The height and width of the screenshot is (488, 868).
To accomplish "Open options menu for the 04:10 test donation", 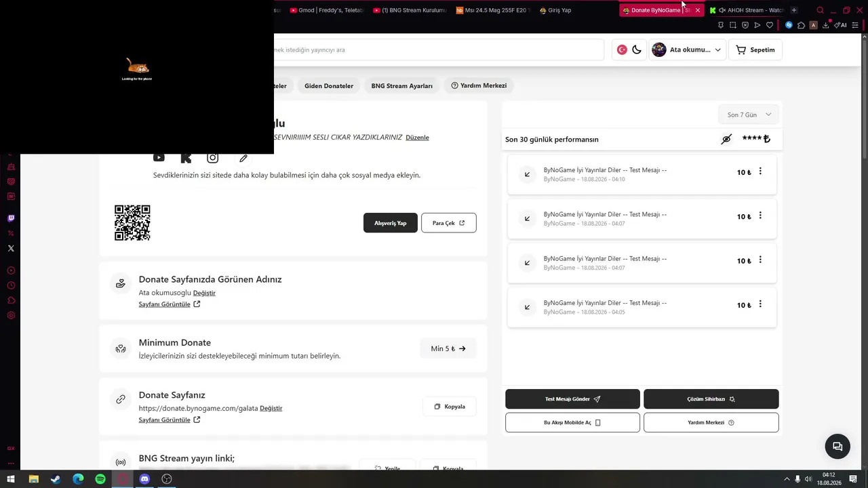I will (760, 171).
